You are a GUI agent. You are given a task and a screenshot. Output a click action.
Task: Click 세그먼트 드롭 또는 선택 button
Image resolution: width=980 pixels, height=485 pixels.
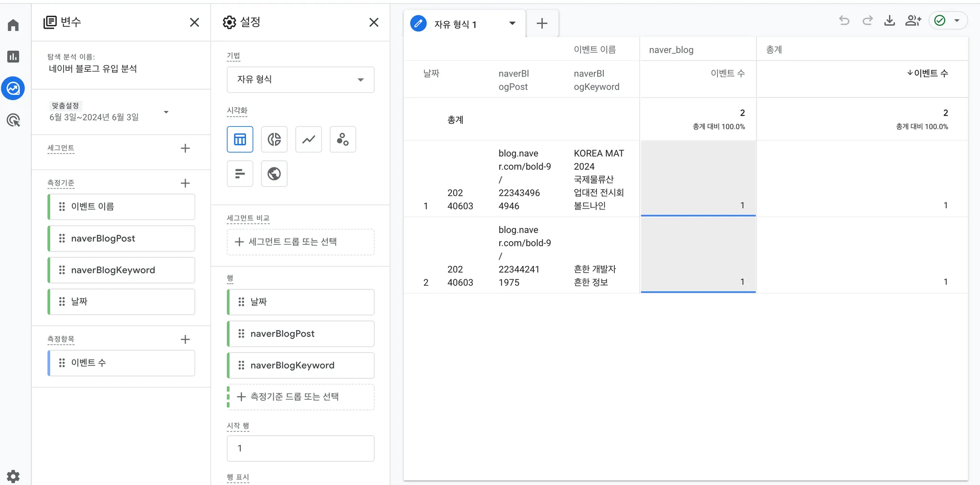tap(301, 242)
